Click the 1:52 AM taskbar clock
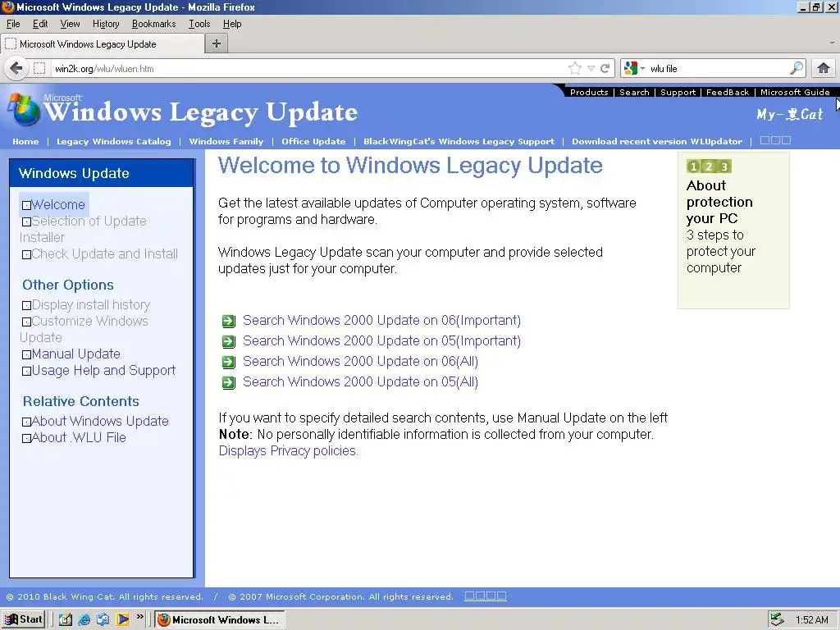840x630 pixels. pos(811,620)
